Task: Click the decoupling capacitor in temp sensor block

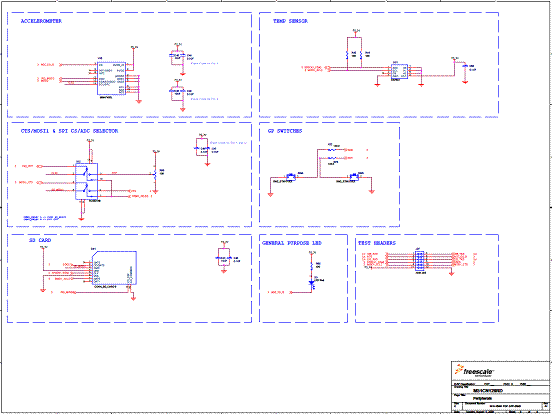Action: point(465,67)
